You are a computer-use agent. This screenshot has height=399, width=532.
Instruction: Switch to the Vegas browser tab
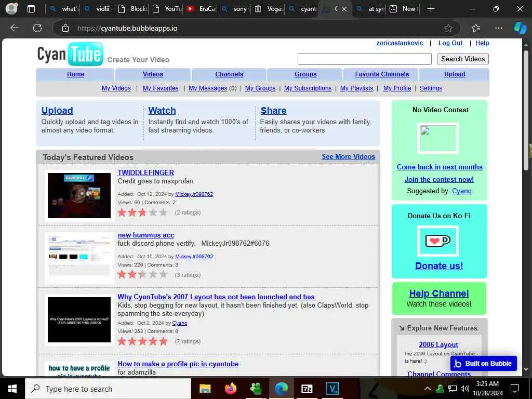[x=269, y=9]
